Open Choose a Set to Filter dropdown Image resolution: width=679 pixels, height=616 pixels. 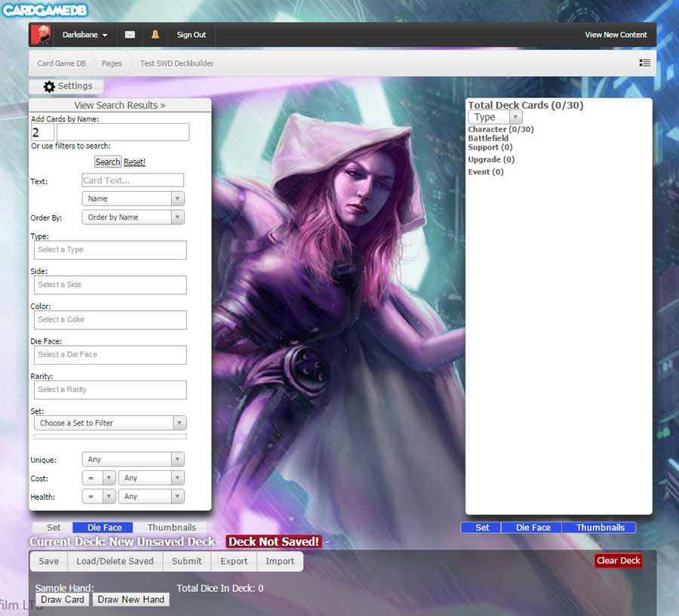pyautogui.click(x=110, y=423)
